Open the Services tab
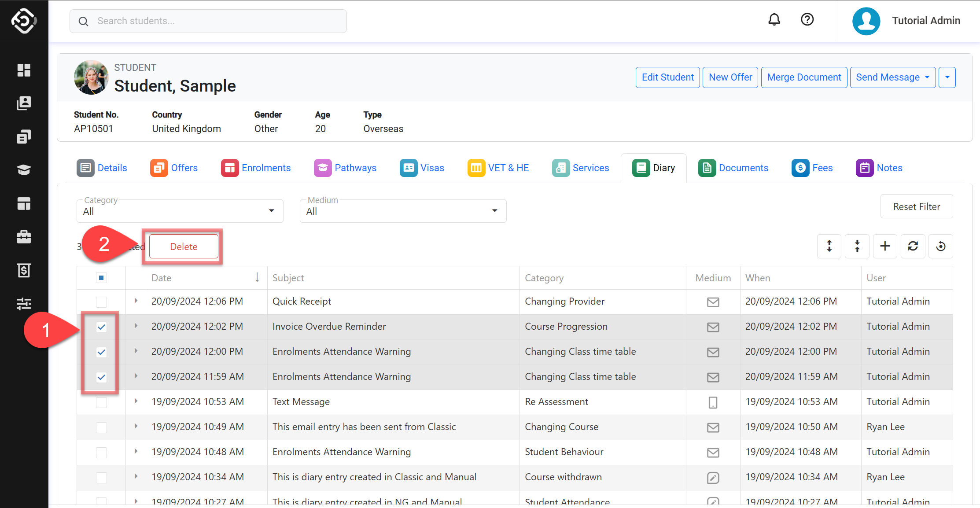 coord(580,168)
